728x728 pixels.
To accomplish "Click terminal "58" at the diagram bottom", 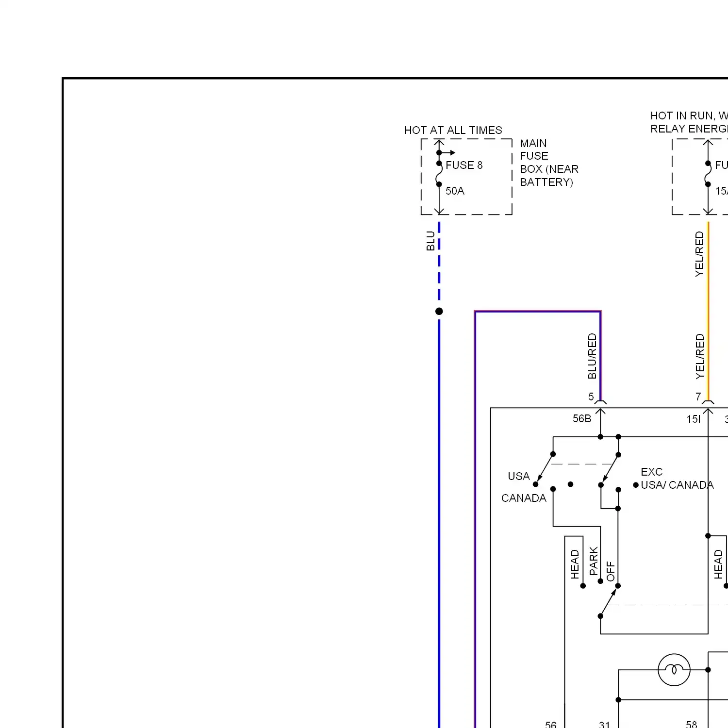I will point(692,724).
